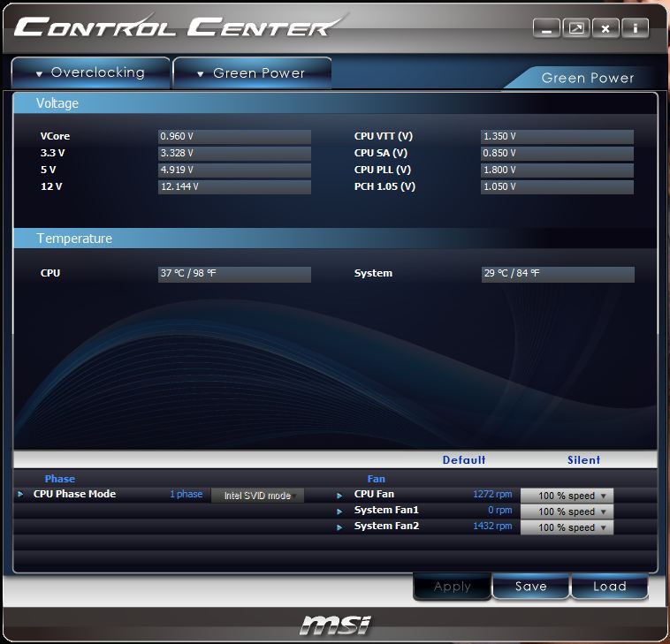Open the Overclocking tab menu
Image resolution: width=670 pixels, height=644 pixels.
[x=90, y=73]
